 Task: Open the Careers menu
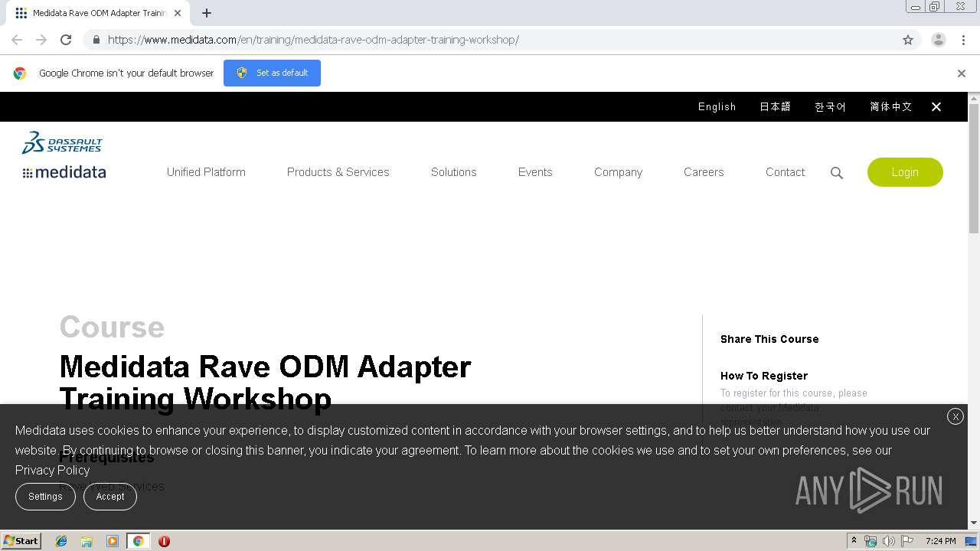[x=704, y=172]
